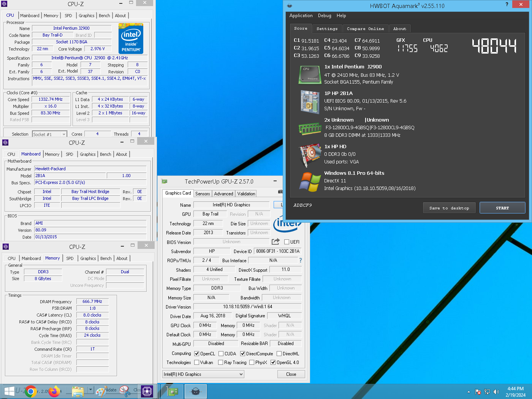
Task: Click the Aquamark graphics card image
Action: click(310, 155)
